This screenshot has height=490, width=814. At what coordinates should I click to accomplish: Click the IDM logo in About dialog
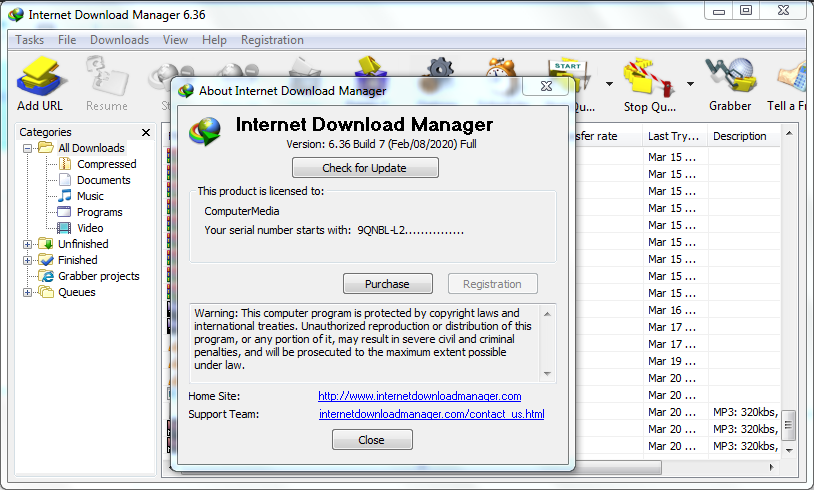(x=205, y=131)
